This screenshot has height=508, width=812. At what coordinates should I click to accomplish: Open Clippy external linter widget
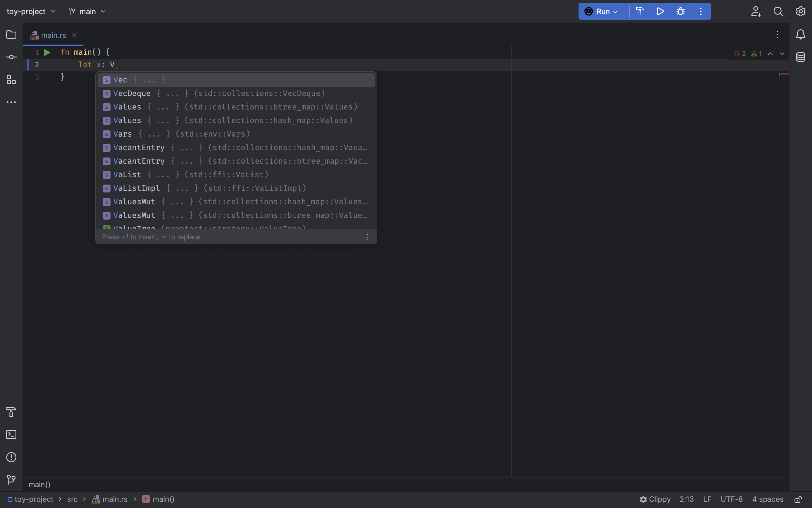click(655, 499)
